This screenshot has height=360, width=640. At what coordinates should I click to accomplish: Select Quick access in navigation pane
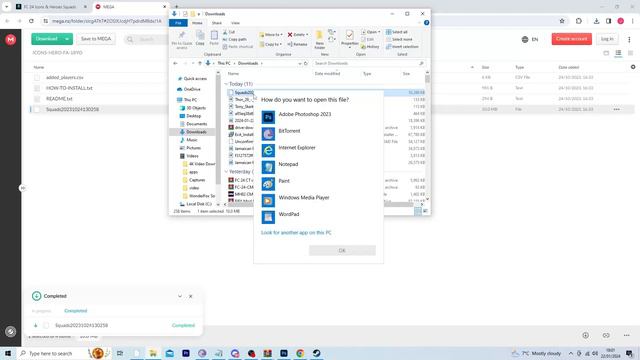tap(192, 78)
